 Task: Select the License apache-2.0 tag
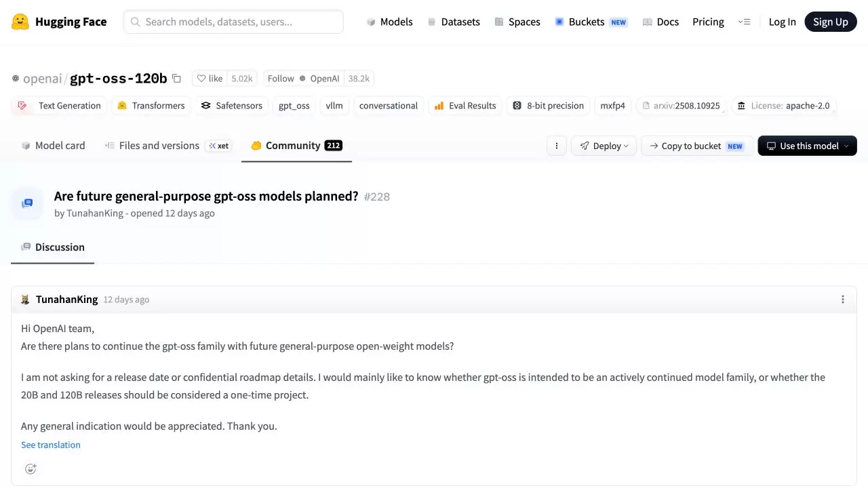click(x=783, y=106)
